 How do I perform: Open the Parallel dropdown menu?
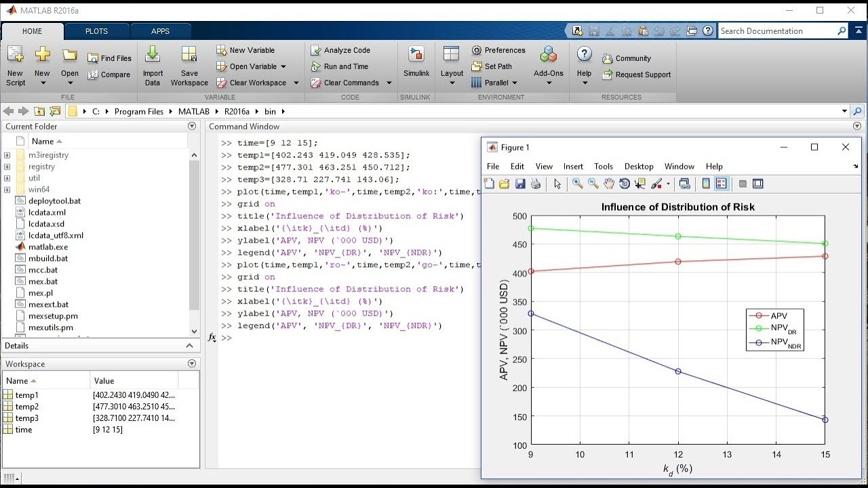(x=495, y=83)
